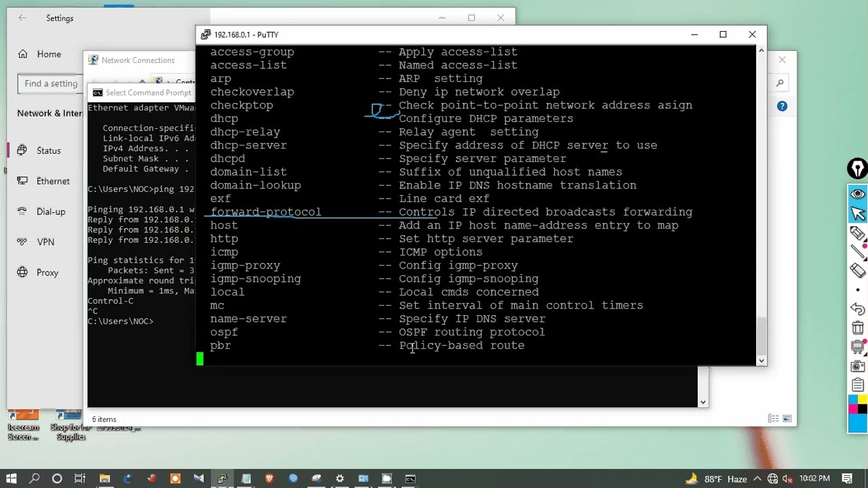The image size is (868, 488).
Task: Click the undo arrow in drawing toolbar
Action: [858, 309]
